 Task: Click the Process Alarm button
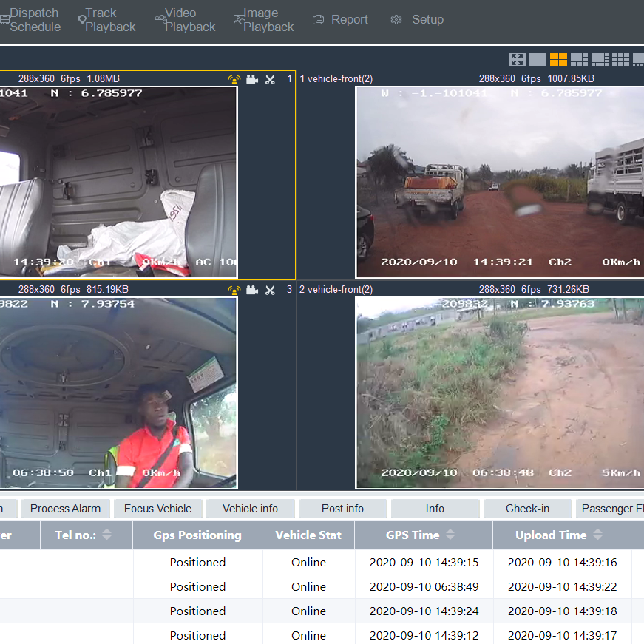[65, 509]
